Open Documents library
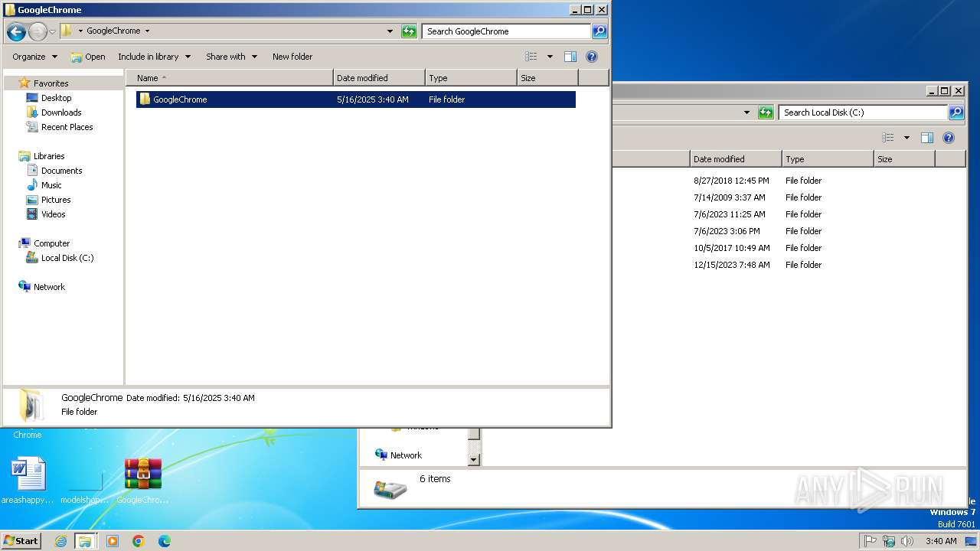 [x=61, y=171]
